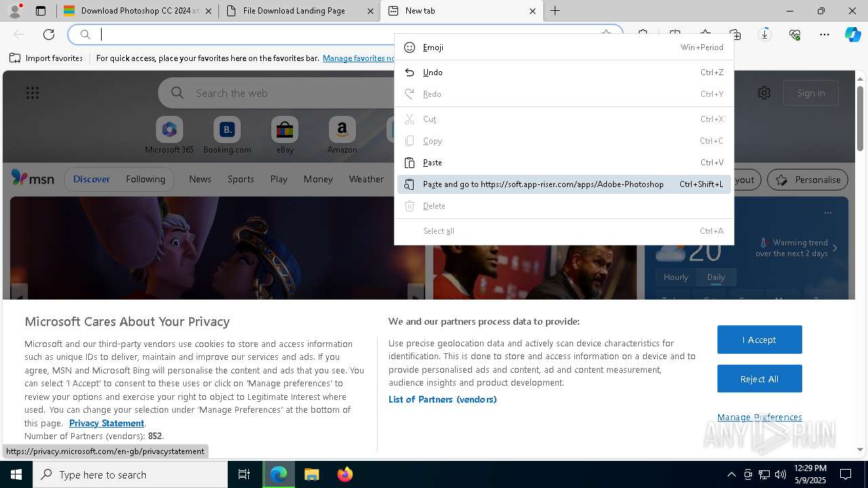Open Split screen toolbar icon
This screenshot has width=868, height=488.
tap(675, 35)
